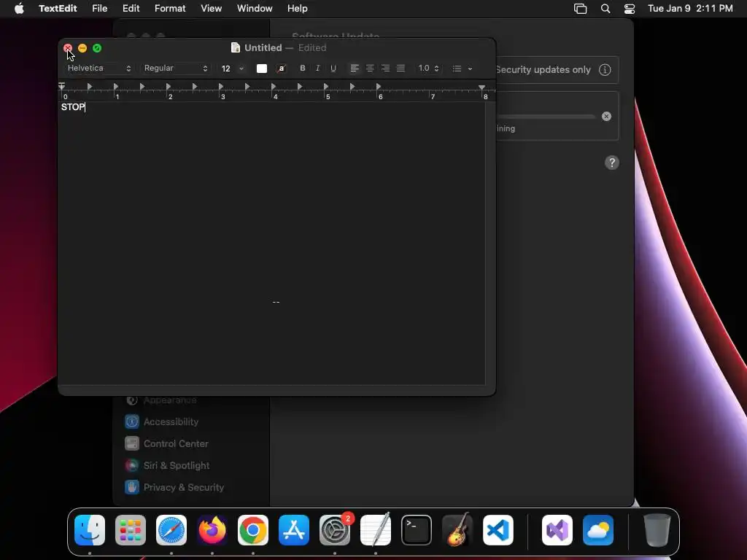Open Control Center in menu bar
This screenshot has height=560, width=747.
[x=630, y=9]
